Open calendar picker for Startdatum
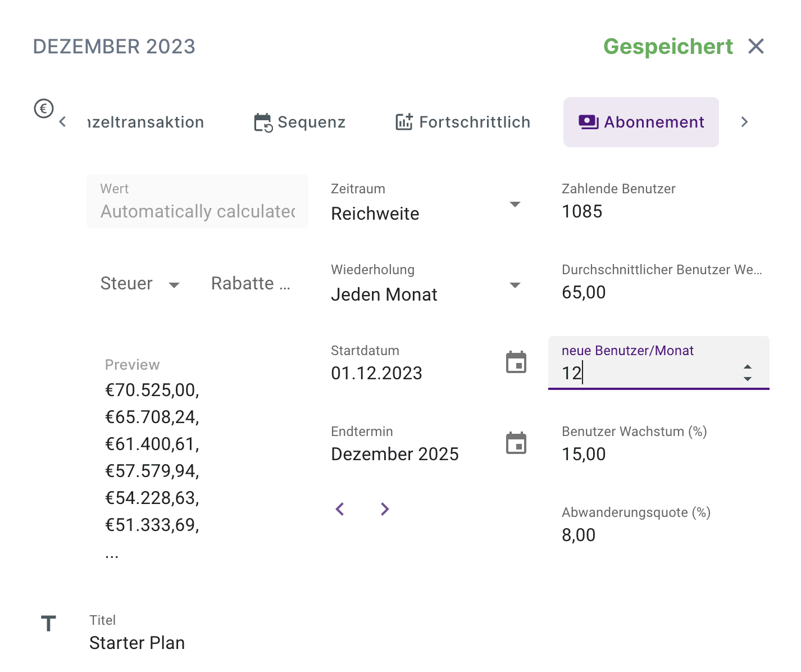801x672 pixels. pos(516,362)
